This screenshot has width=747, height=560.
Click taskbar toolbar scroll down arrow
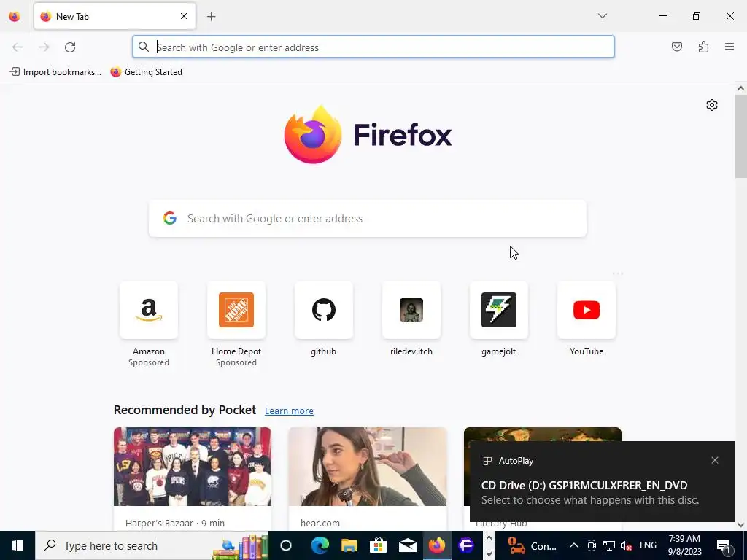pyautogui.click(x=489, y=554)
